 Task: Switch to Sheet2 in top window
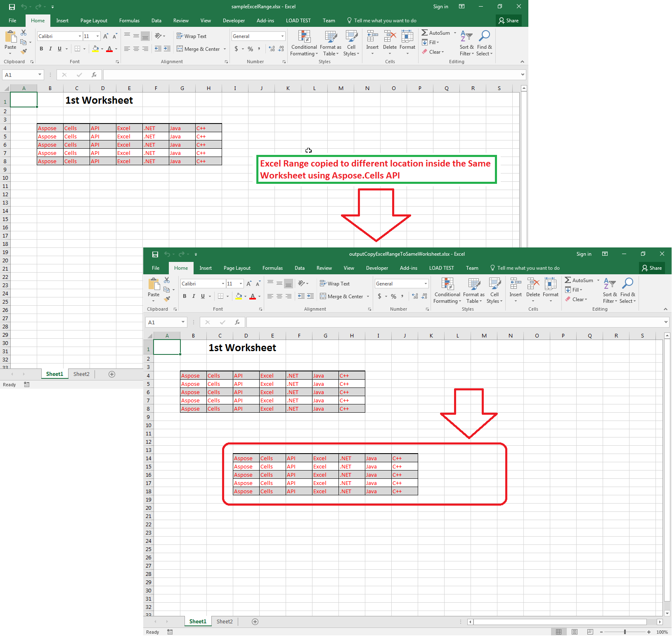coord(81,374)
